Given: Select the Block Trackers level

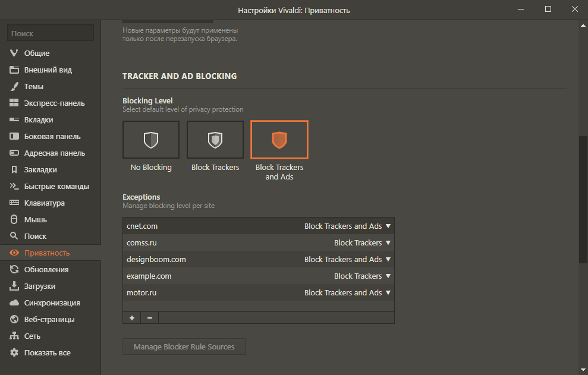Looking at the screenshot, I should pyautogui.click(x=215, y=140).
